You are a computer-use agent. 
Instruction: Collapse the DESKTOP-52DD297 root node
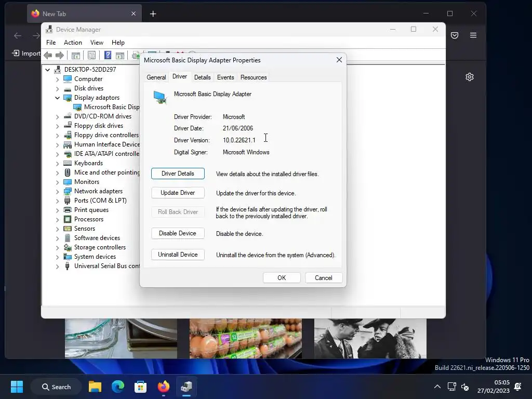pos(47,70)
